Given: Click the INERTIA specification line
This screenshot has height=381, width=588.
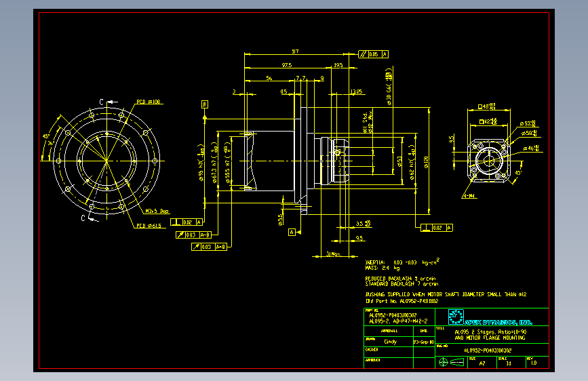Looking at the screenshot, I should (402, 262).
